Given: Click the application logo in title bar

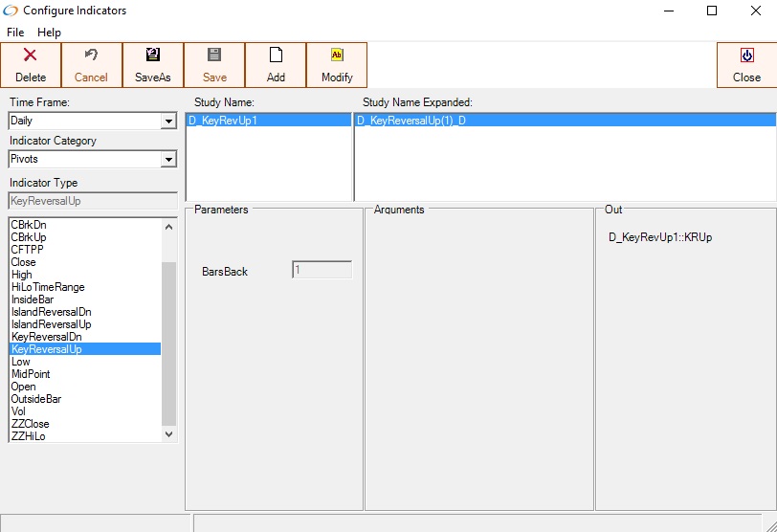Looking at the screenshot, I should point(11,11).
